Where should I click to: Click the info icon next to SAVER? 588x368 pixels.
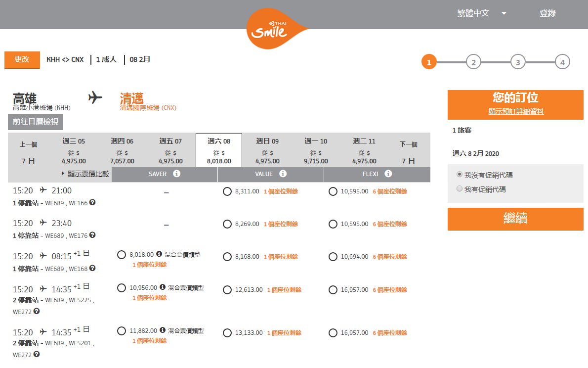pyautogui.click(x=176, y=174)
